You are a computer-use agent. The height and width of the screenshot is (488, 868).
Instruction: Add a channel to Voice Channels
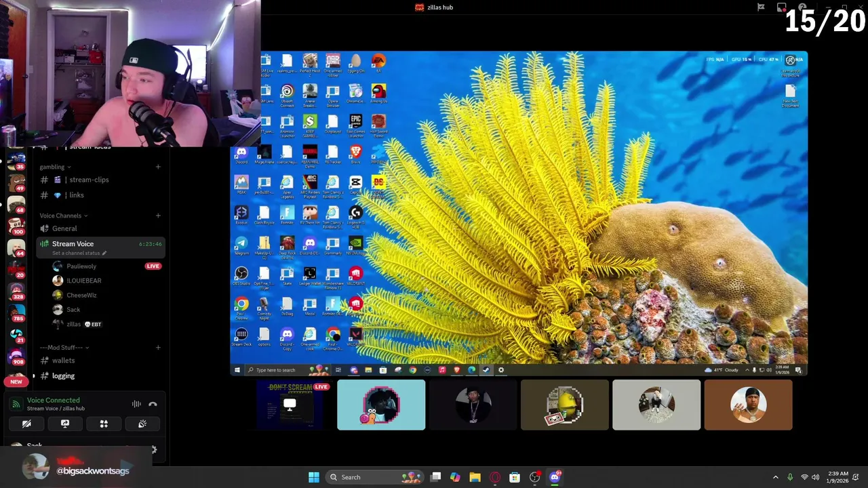coord(158,216)
